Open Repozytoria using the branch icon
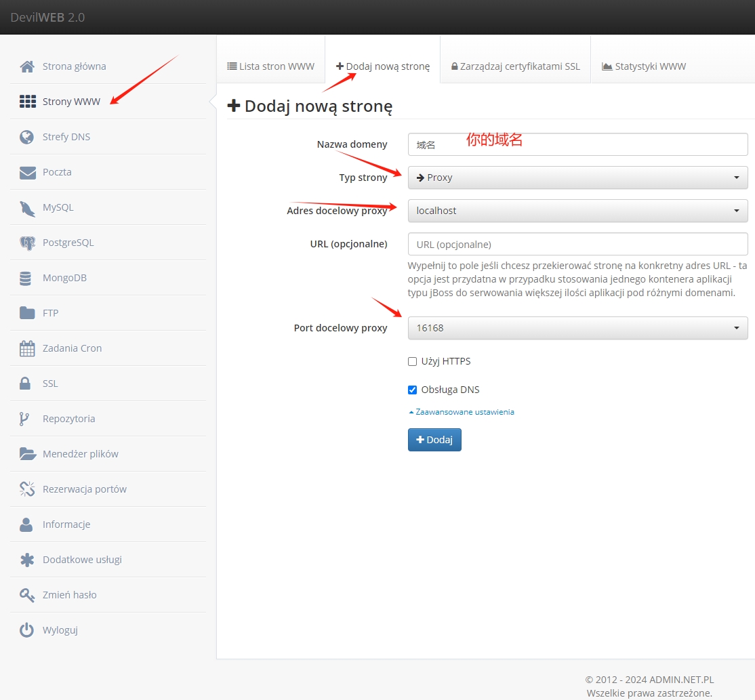 [25, 419]
